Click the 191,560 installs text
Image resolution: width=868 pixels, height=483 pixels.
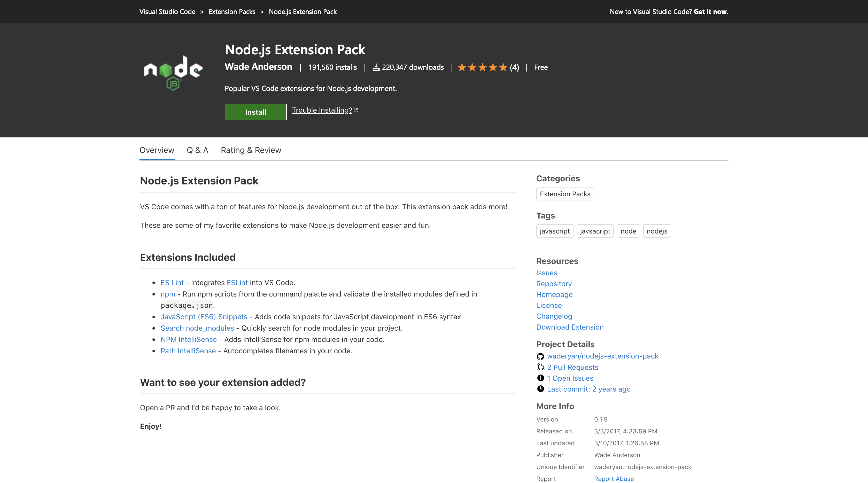[332, 67]
